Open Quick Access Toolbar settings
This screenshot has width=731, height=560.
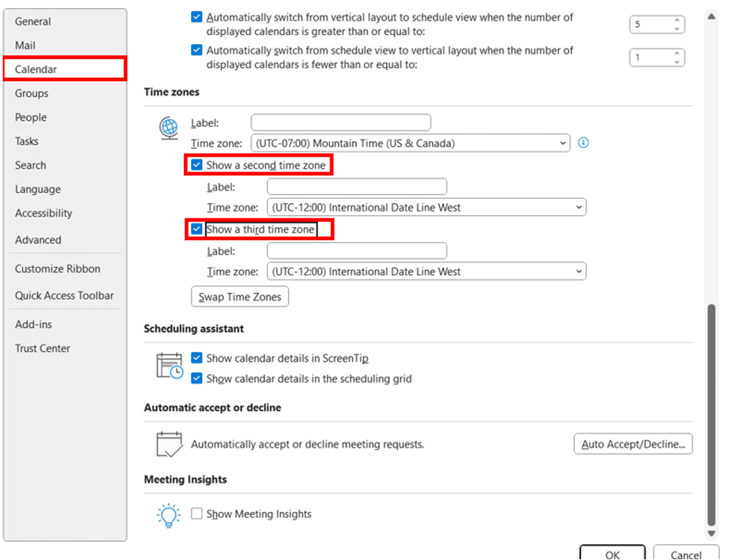click(65, 296)
